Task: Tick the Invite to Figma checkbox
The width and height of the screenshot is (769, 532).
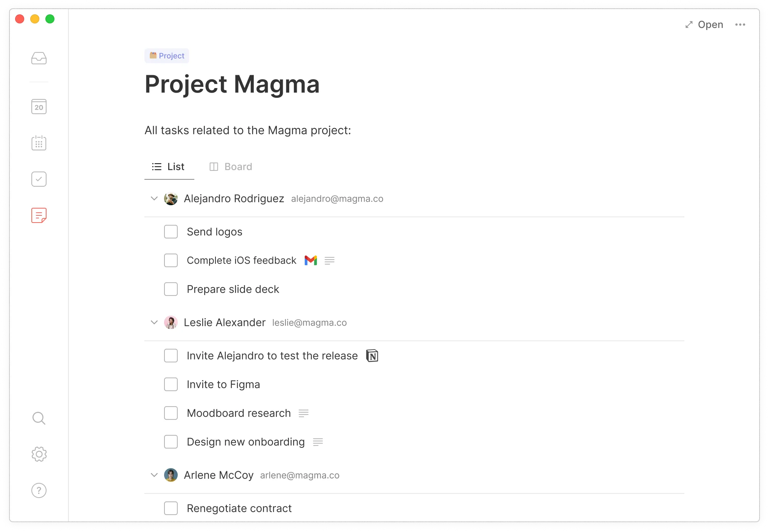Action: (171, 384)
